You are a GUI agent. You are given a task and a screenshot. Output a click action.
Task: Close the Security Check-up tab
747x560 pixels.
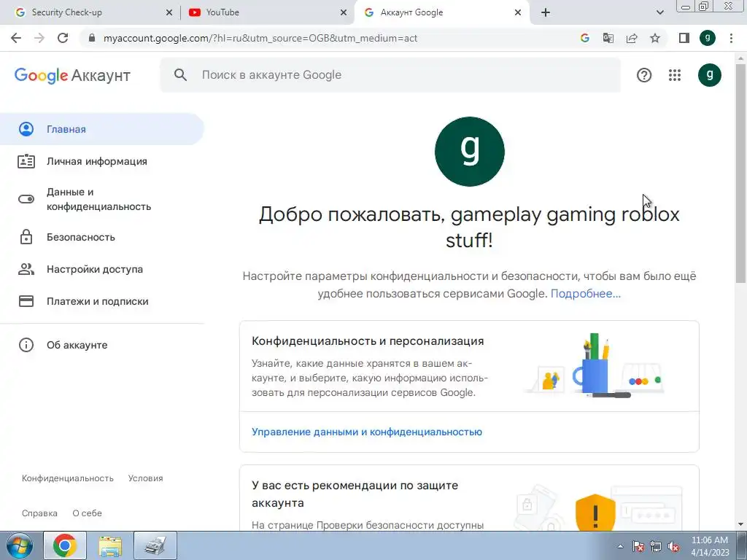[x=169, y=12]
